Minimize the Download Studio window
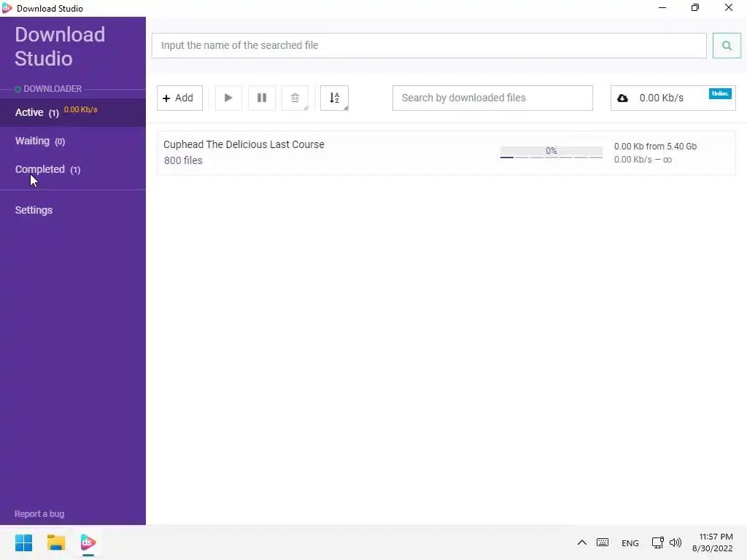The image size is (747, 560). pos(662,7)
